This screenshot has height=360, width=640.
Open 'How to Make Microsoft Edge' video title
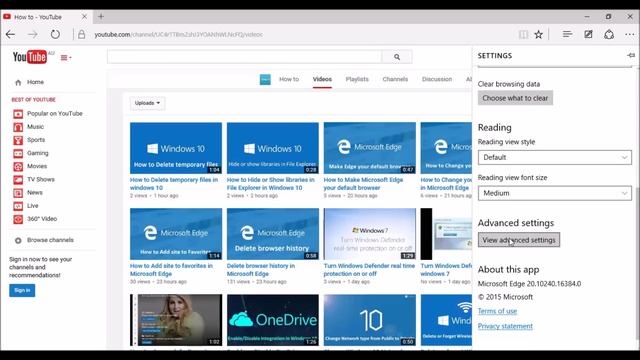[363, 184]
